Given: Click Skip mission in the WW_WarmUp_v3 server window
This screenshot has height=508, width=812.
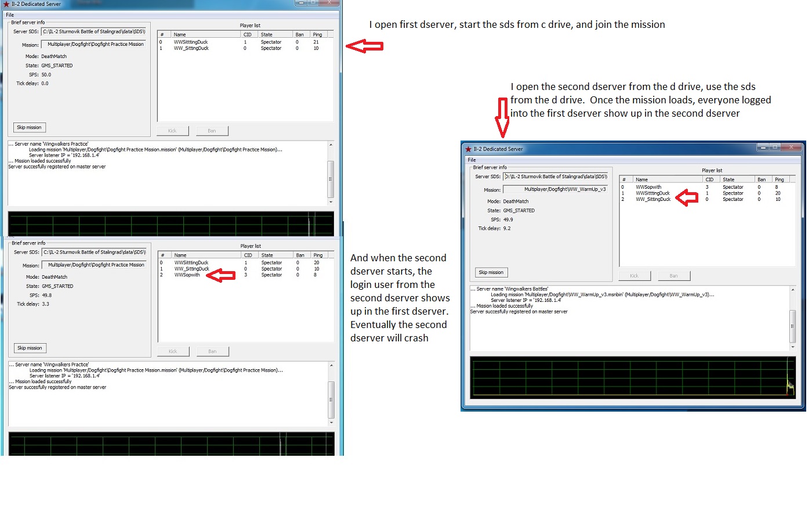Looking at the screenshot, I should [x=491, y=272].
